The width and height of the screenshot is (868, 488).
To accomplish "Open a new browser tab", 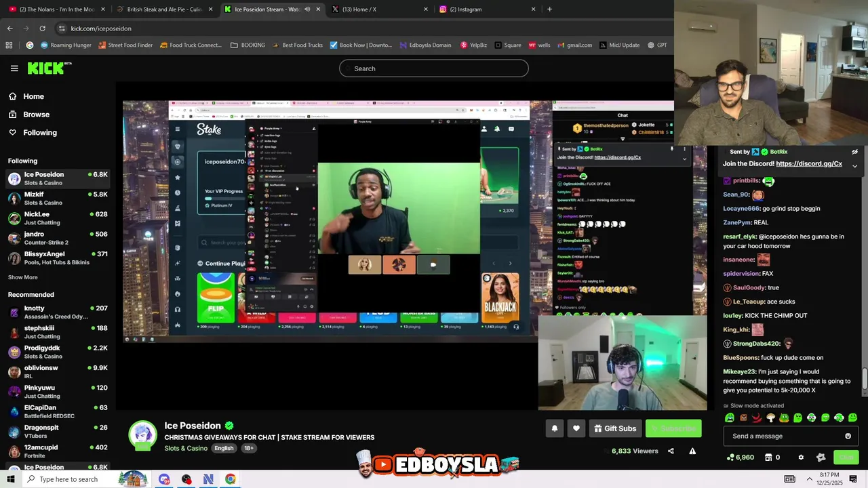I will click(549, 9).
